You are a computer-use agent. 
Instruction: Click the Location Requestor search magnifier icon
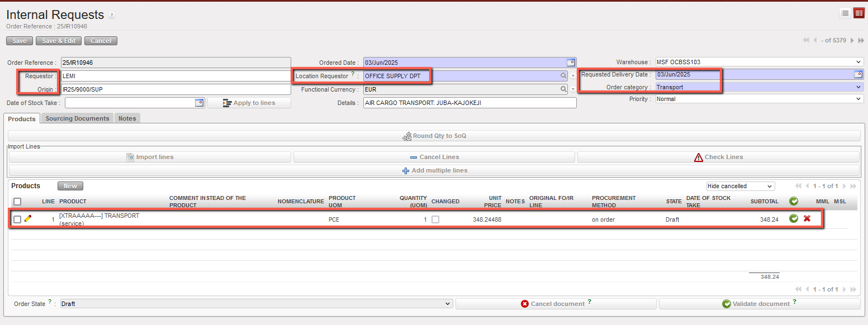tap(563, 76)
